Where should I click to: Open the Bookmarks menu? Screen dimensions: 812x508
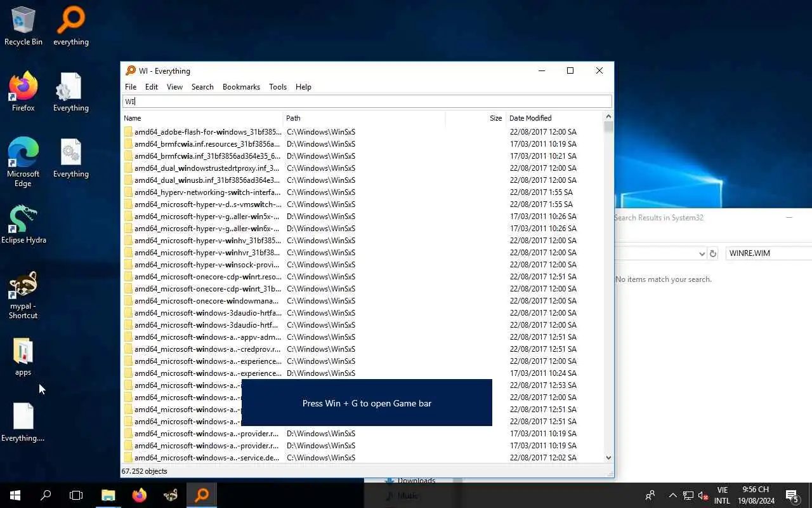[x=241, y=87]
